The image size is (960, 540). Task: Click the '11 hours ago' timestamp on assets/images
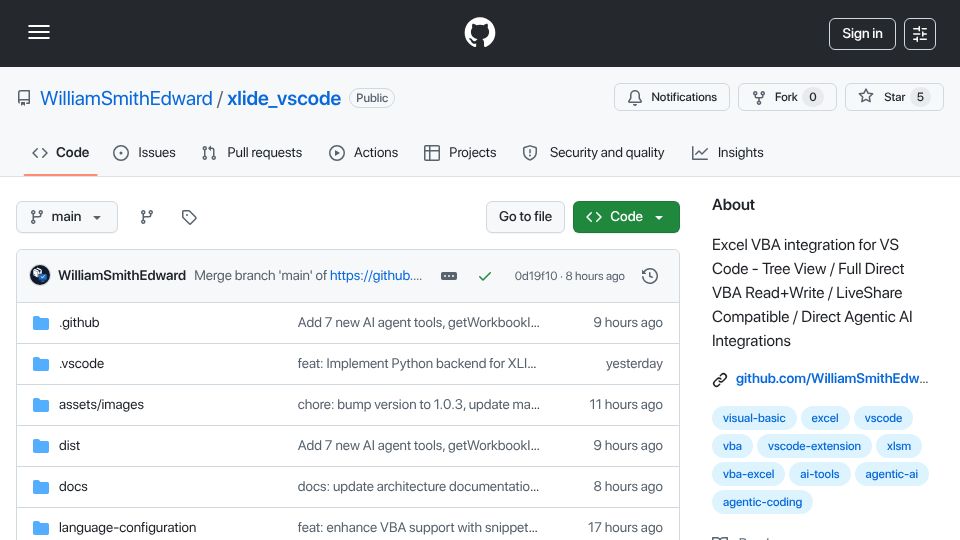626,405
